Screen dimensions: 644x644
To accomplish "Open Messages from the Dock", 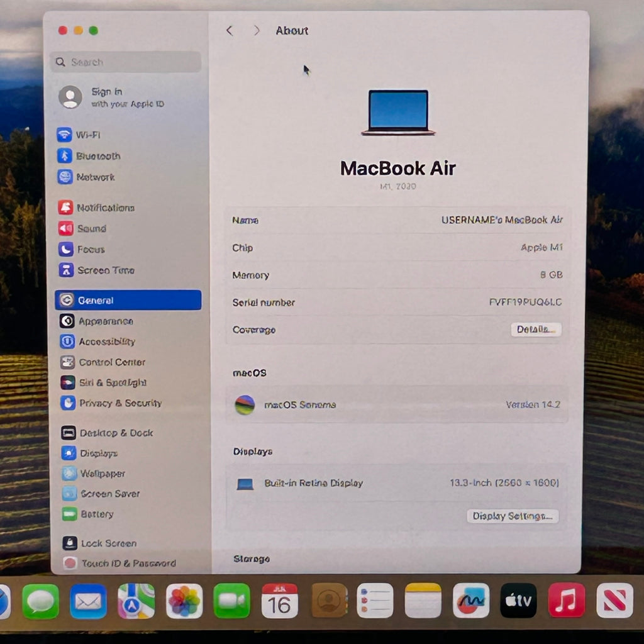I will [41, 602].
